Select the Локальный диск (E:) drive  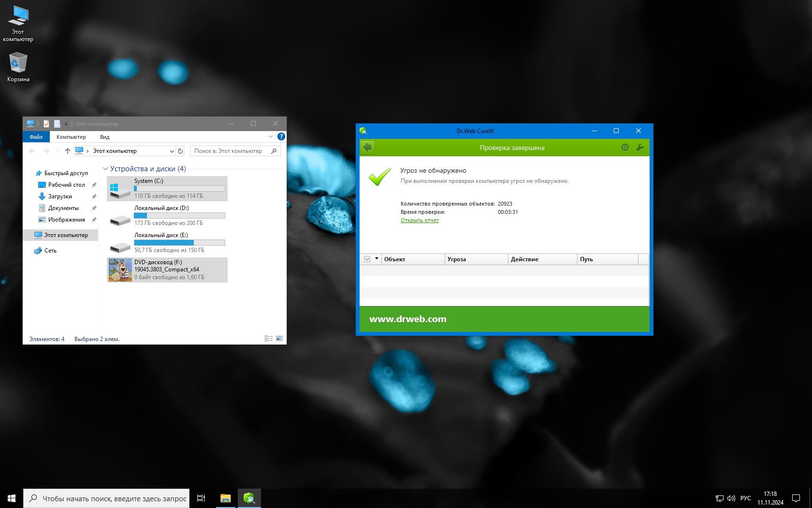click(167, 242)
